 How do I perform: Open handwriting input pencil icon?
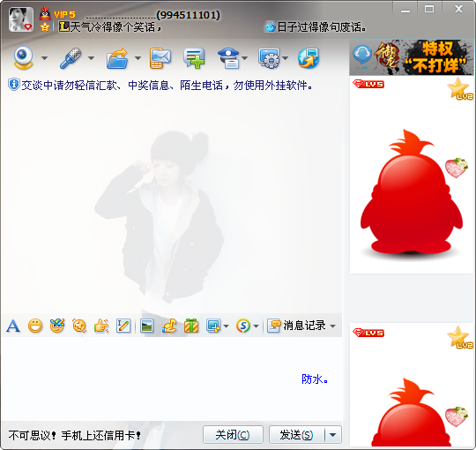[123, 326]
